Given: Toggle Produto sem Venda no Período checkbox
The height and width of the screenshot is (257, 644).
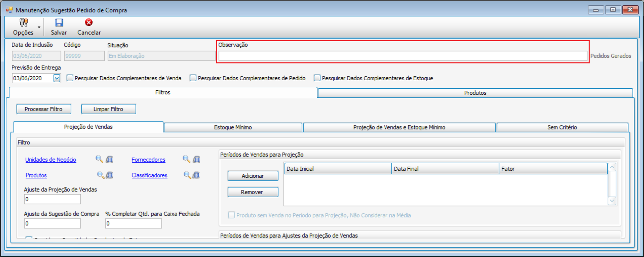Looking at the screenshot, I should (x=231, y=215).
